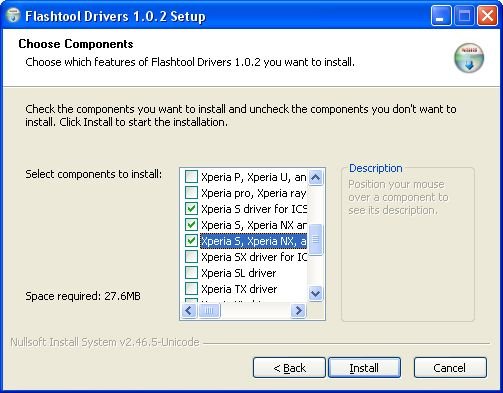The image size is (503, 393).
Task: Click the Space required: 27.6MB label
Action: coord(83,296)
